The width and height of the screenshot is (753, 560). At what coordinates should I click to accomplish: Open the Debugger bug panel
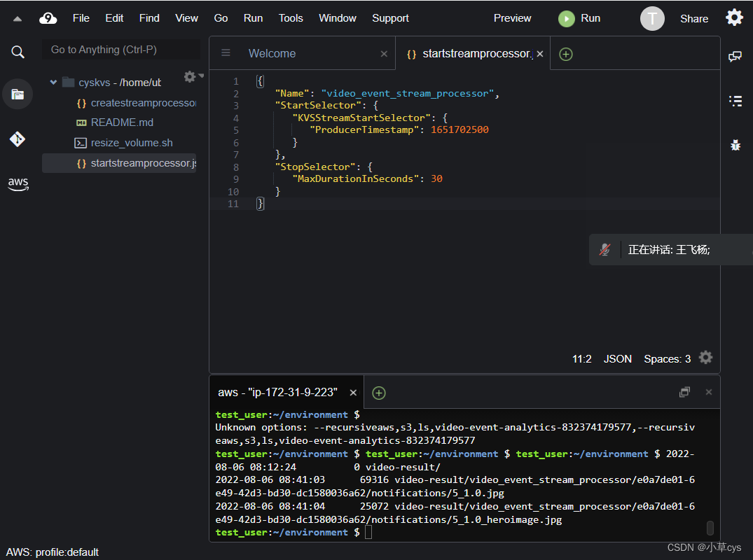tap(735, 144)
